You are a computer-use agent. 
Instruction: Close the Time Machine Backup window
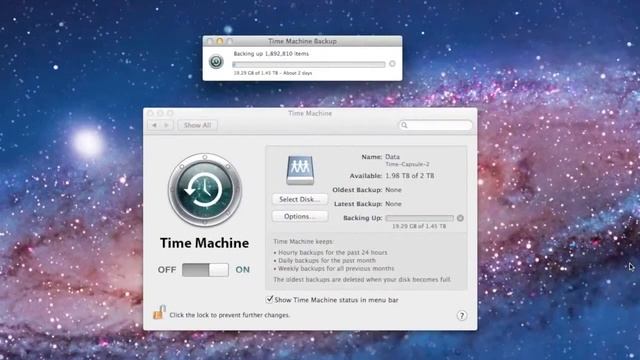point(210,41)
